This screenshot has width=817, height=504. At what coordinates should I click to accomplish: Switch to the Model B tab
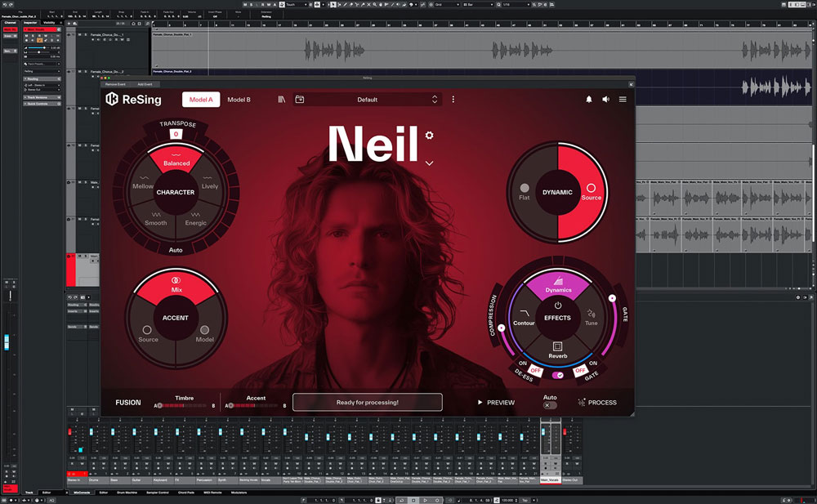239,100
